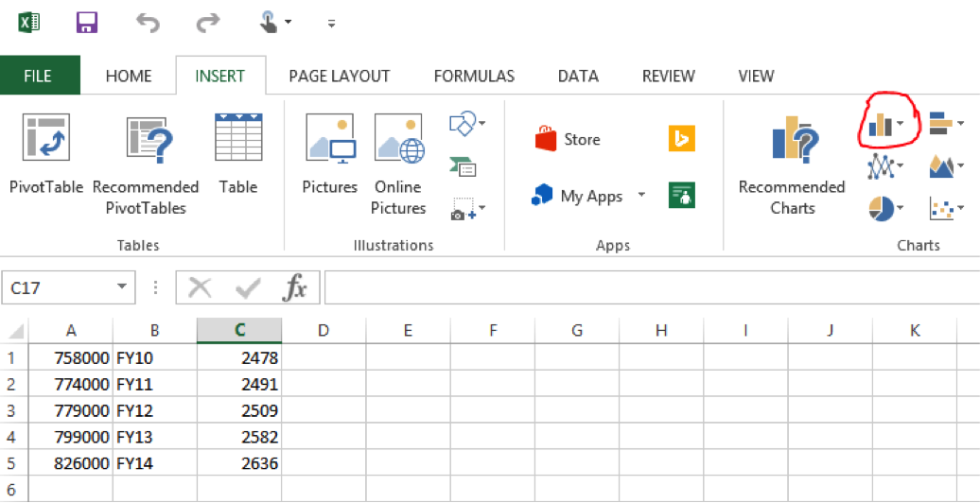Click the Undo arrow
This screenshot has height=503, width=980.
[x=148, y=22]
